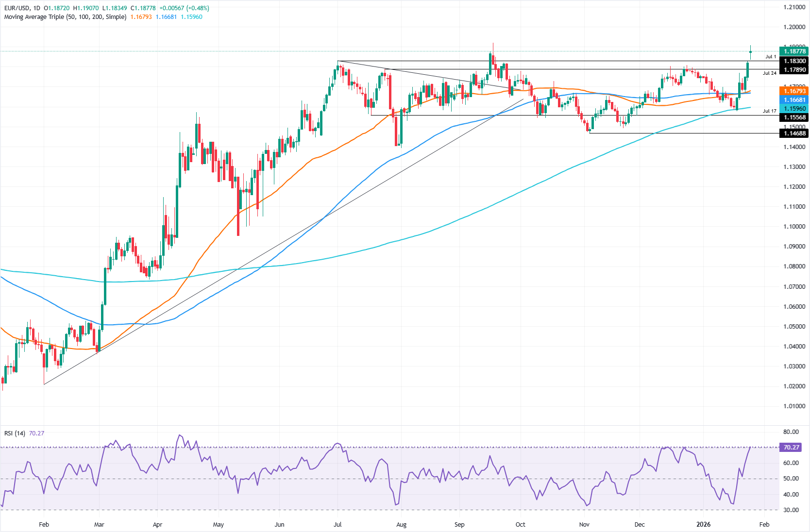Select the Jul 17 text annotation

769,111
